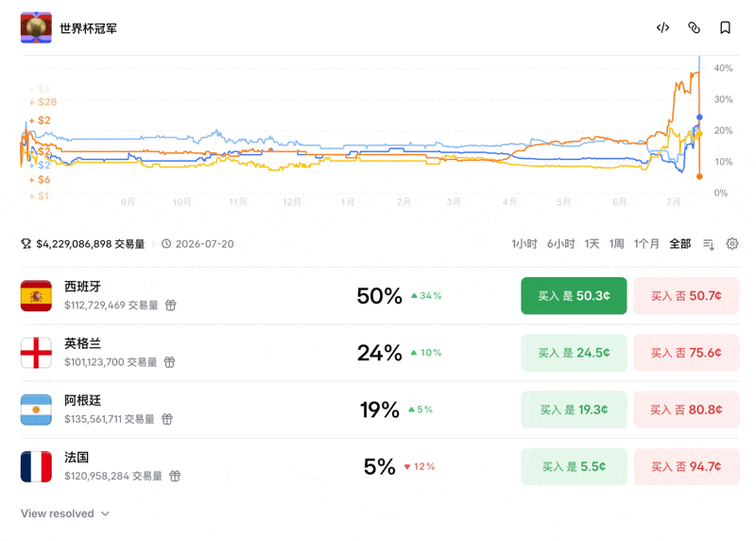Click the trophy volume icon
Viewport: 756px width, 541px height.
pyautogui.click(x=26, y=244)
